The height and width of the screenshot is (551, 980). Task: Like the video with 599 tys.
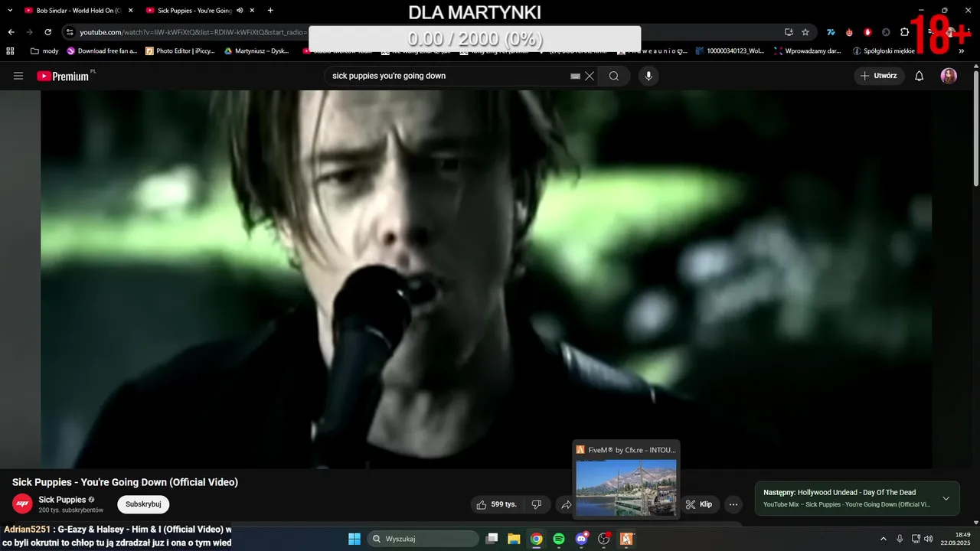496,504
